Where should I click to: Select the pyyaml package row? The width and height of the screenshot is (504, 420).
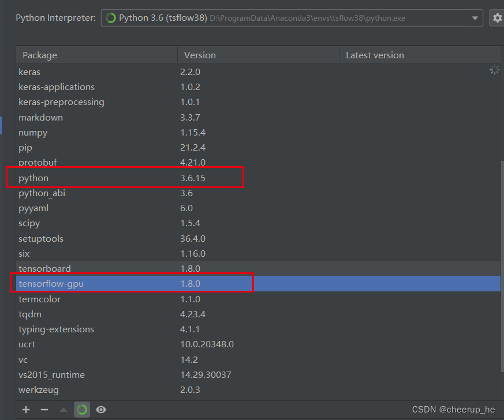(x=258, y=208)
